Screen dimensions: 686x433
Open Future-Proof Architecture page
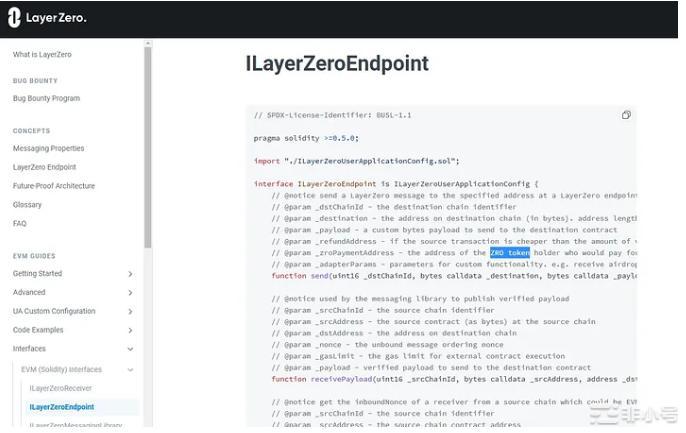click(x=54, y=186)
